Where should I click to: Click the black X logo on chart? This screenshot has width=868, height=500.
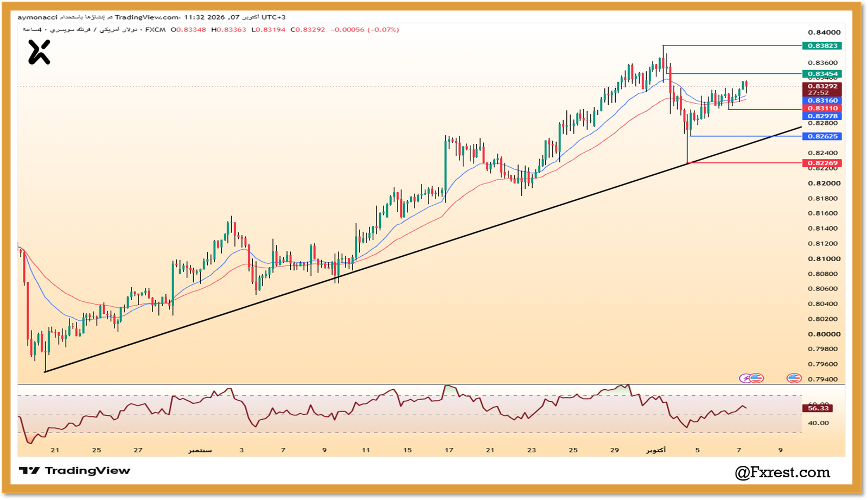pos(39,53)
